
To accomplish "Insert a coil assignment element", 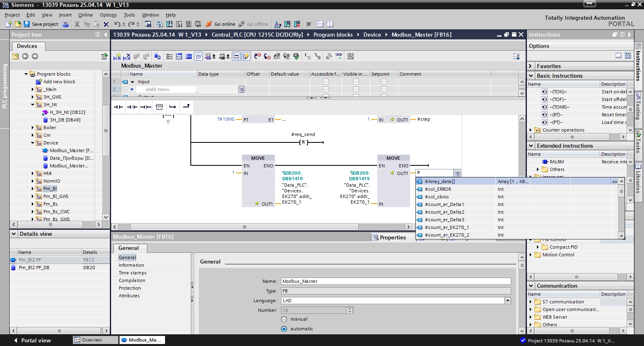I will tap(146, 107).
